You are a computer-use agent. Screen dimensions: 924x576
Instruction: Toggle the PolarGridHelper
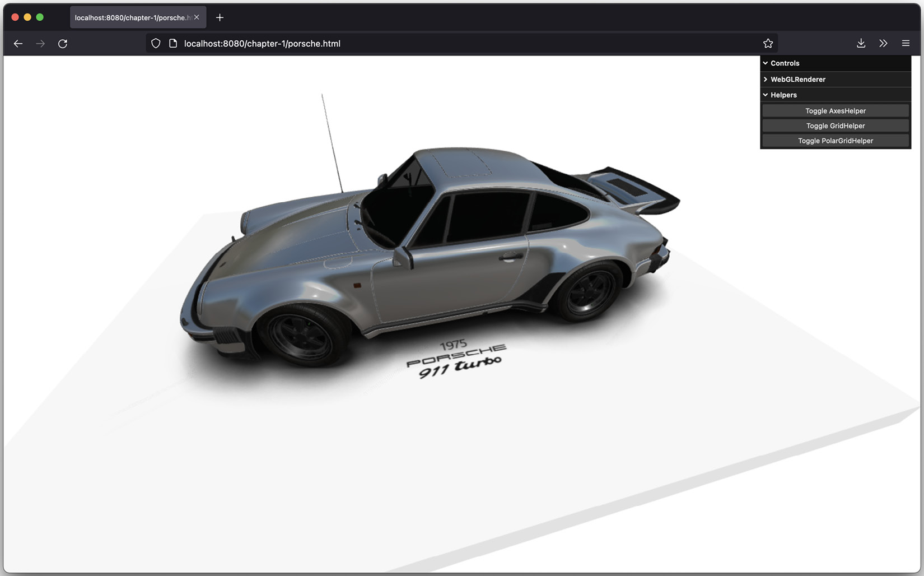[836, 141]
